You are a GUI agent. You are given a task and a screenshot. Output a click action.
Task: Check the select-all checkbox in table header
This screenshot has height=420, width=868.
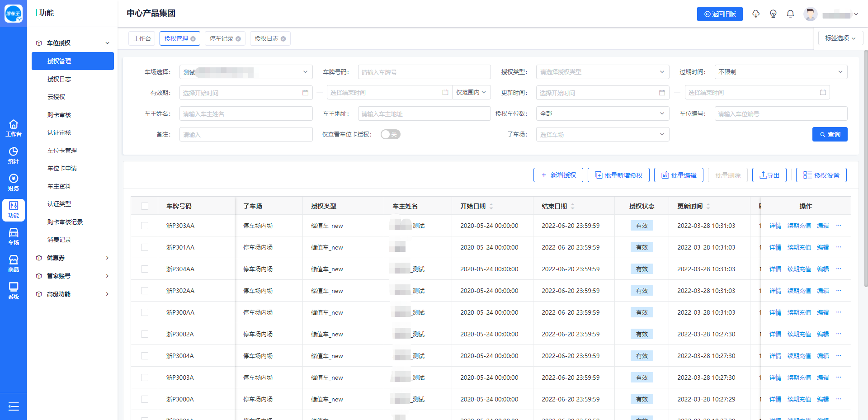(145, 206)
